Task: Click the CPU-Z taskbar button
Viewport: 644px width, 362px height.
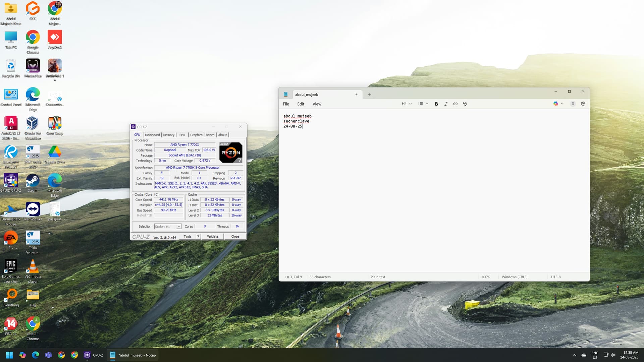Action: (94, 355)
